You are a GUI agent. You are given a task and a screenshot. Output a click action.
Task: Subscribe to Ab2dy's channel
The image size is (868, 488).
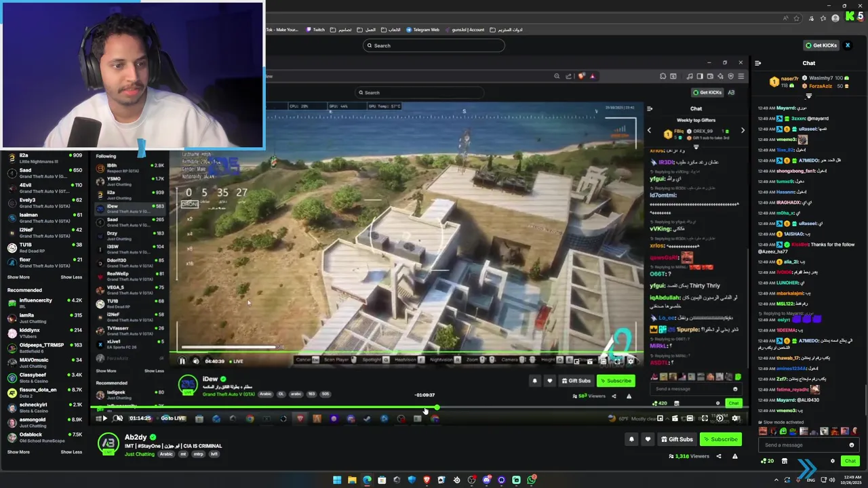pyautogui.click(x=720, y=439)
